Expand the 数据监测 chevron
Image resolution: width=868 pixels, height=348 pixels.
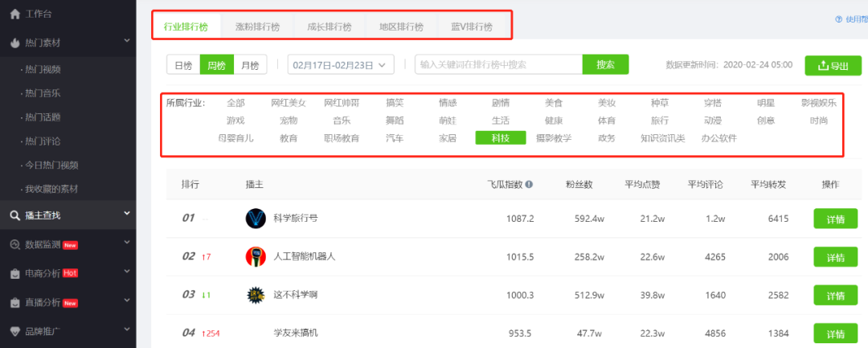[127, 242]
